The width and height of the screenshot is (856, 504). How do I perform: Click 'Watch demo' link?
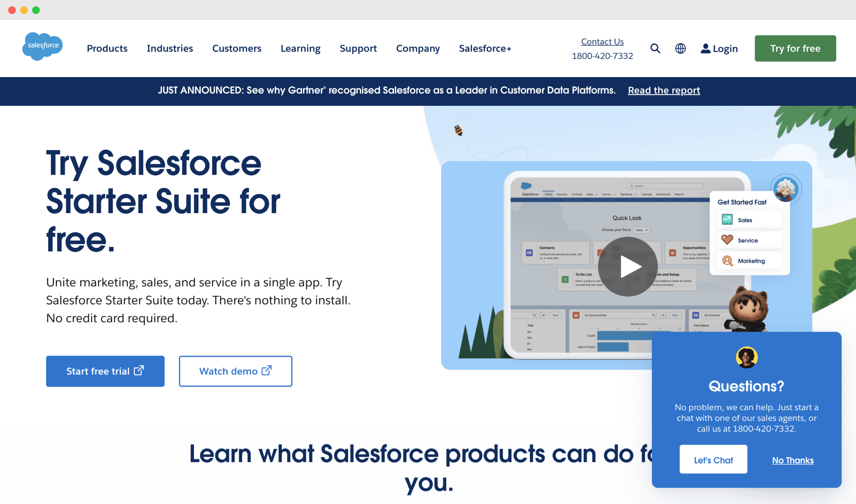coord(235,371)
